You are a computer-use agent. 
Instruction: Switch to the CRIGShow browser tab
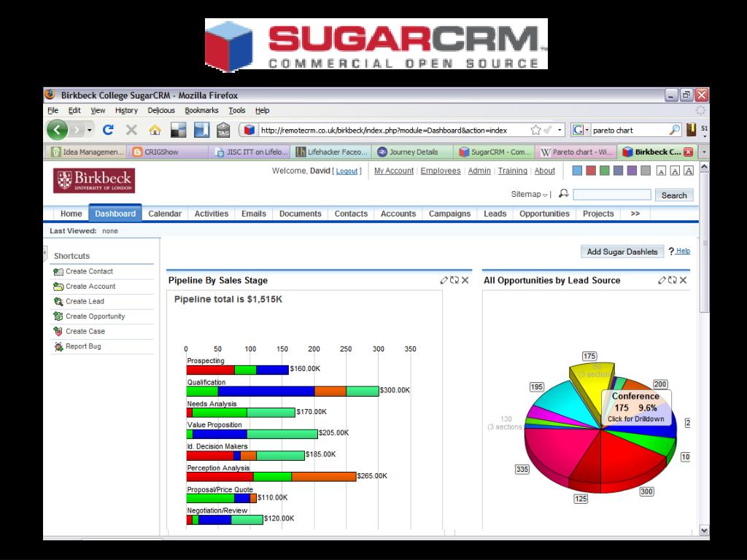[168, 152]
